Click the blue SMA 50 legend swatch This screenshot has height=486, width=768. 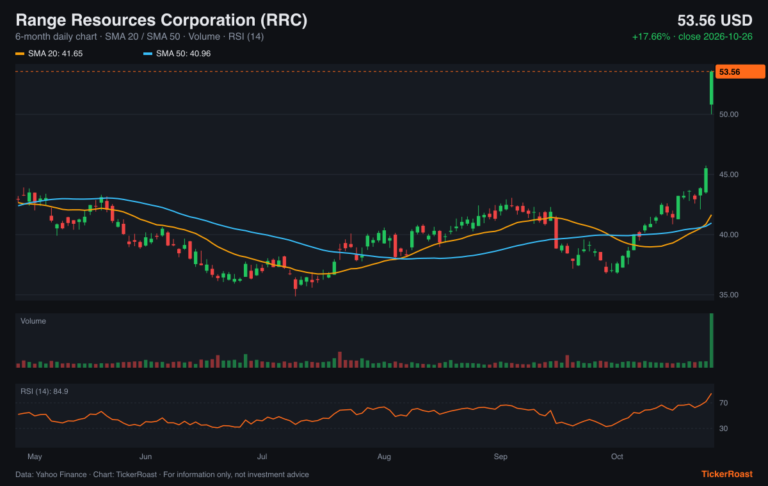[x=147, y=53]
